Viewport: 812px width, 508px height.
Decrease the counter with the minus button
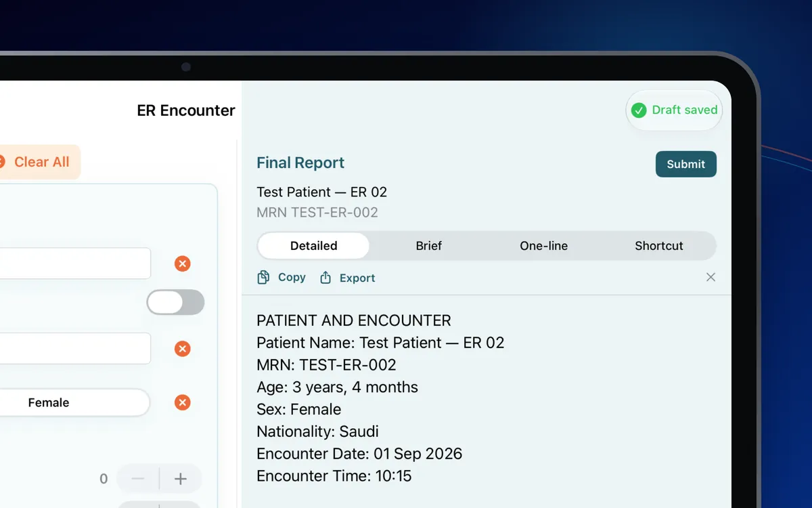coord(138,479)
